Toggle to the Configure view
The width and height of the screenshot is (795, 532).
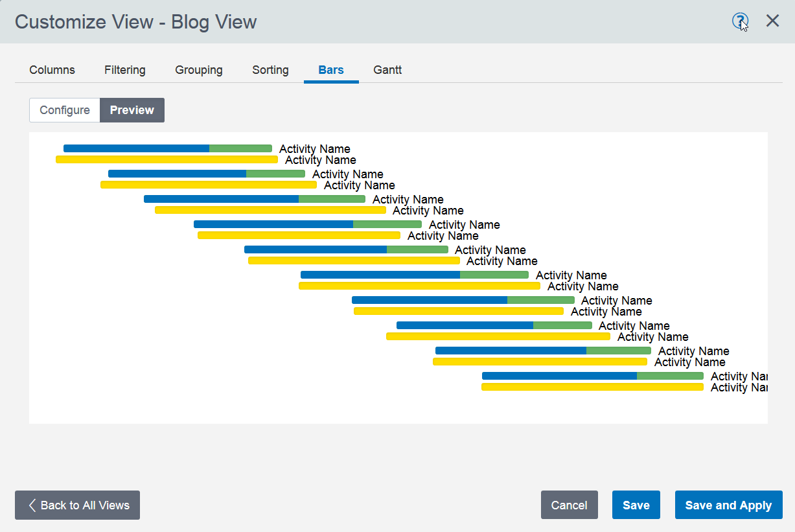pyautogui.click(x=65, y=110)
